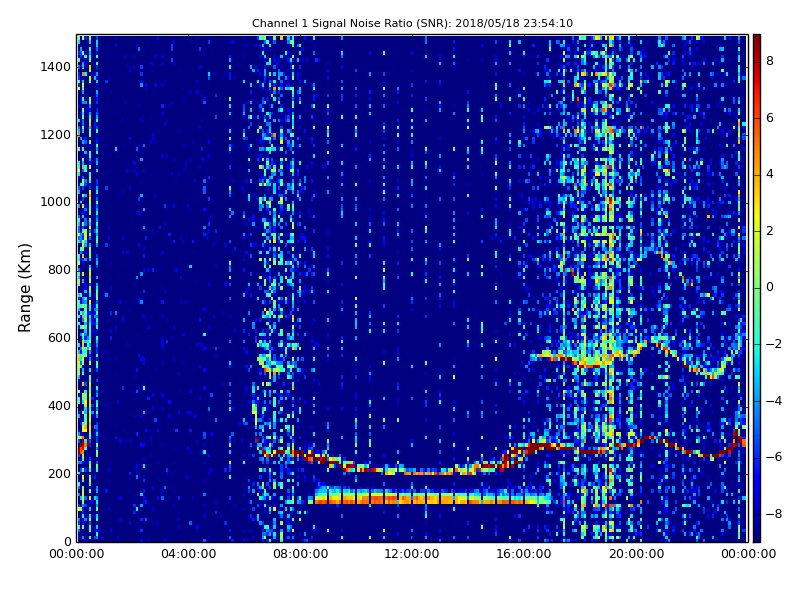Image resolution: width=800 pixels, height=600 pixels.
Task: Click the 1000 range tick label
Action: pos(56,202)
